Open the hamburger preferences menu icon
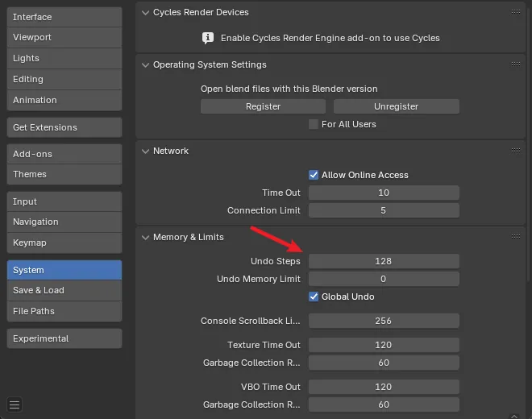Image resolution: width=532 pixels, height=419 pixels. [x=15, y=404]
